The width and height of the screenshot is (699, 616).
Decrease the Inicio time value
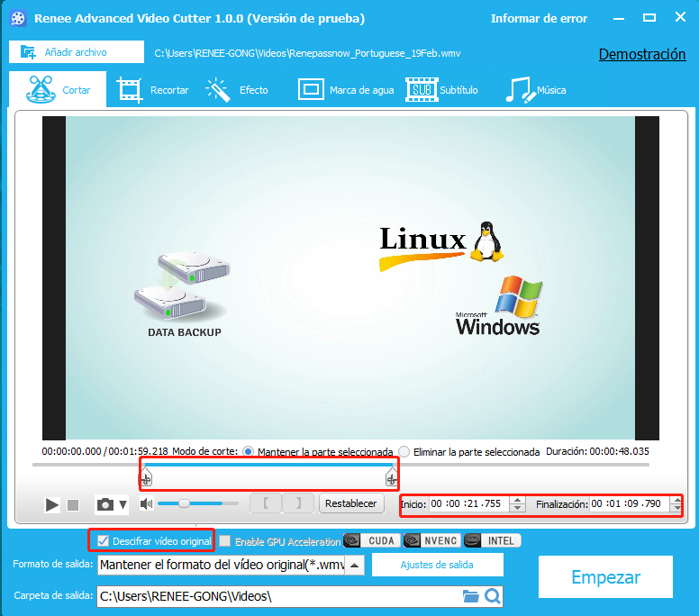(x=517, y=508)
